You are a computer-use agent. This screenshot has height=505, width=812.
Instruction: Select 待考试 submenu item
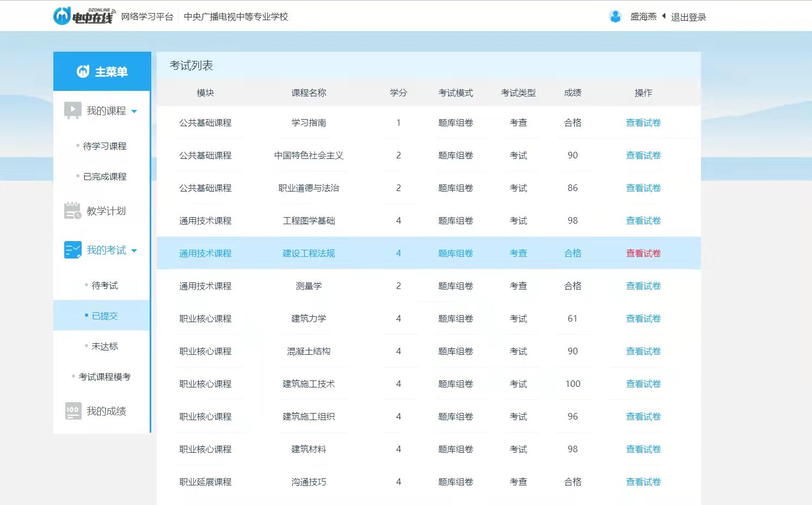[104, 285]
